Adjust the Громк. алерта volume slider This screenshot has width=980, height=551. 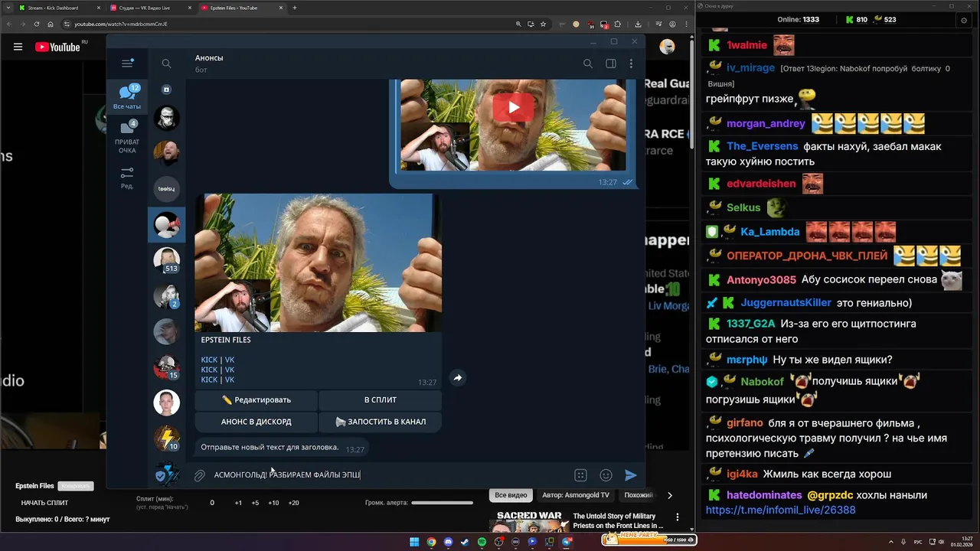point(442,503)
